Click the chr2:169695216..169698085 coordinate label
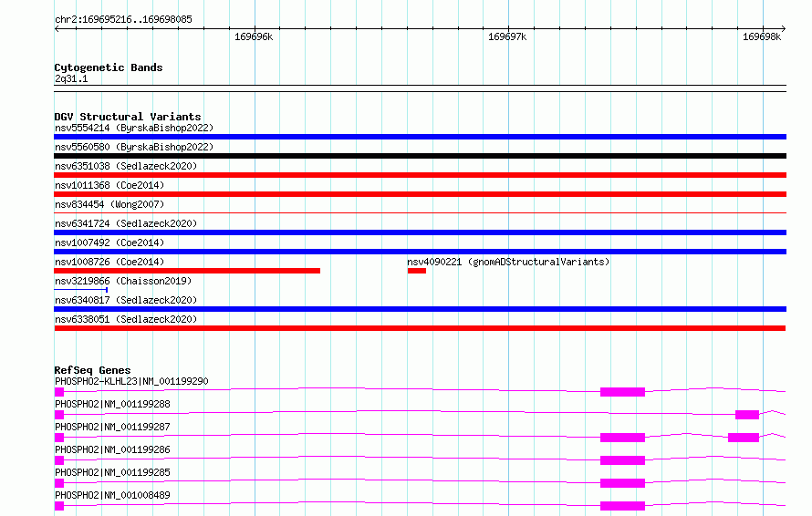 click(x=123, y=19)
